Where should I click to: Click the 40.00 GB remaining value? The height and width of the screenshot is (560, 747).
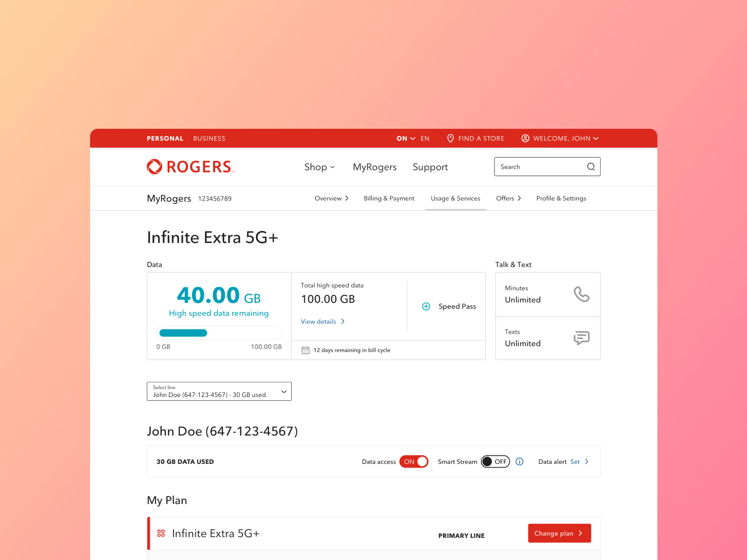(x=218, y=295)
